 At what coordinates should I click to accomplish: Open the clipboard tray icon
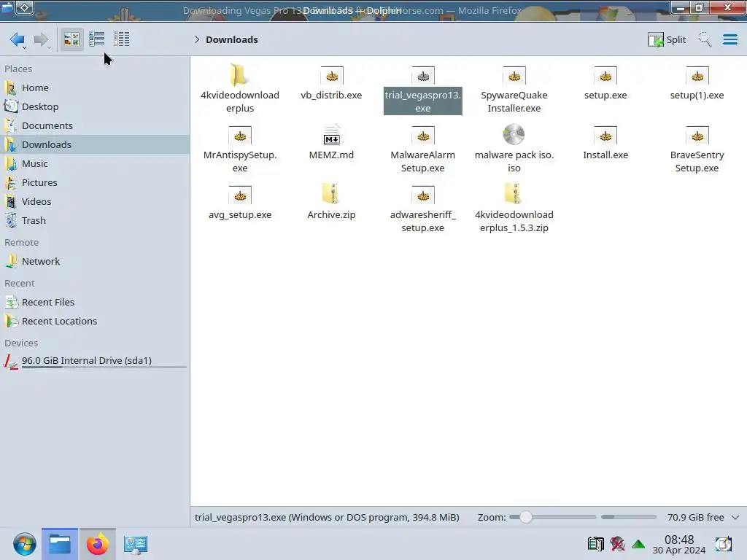pyautogui.click(x=595, y=544)
